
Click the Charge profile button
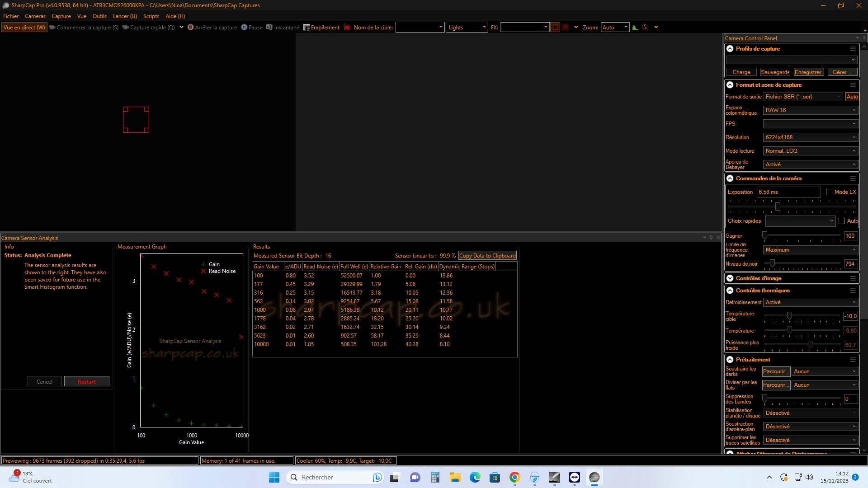[741, 72]
